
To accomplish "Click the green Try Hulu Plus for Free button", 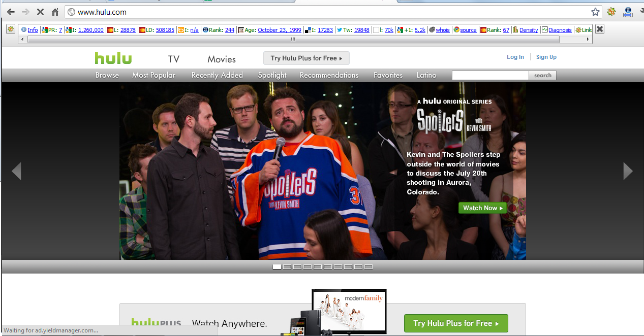I will [456, 323].
